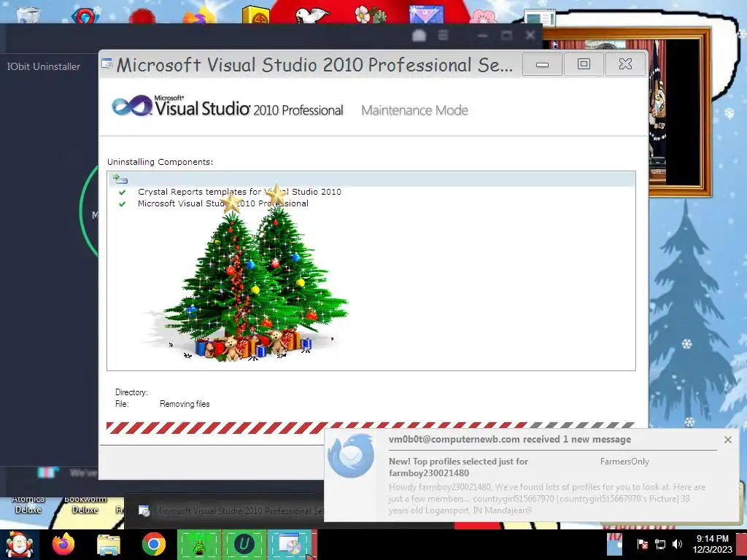Dismiss the Thunderbird new message notification
This screenshot has width=747, height=560.
[727, 440]
